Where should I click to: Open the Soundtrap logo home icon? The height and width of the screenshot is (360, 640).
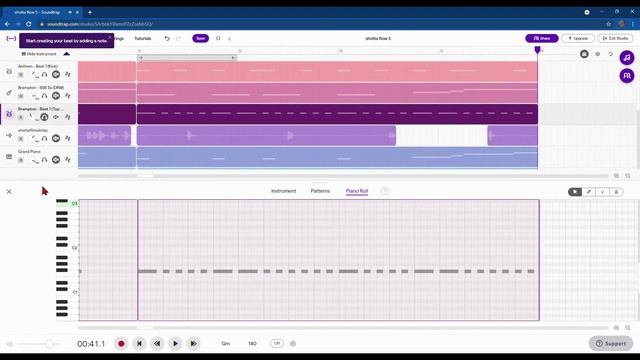coord(11,38)
